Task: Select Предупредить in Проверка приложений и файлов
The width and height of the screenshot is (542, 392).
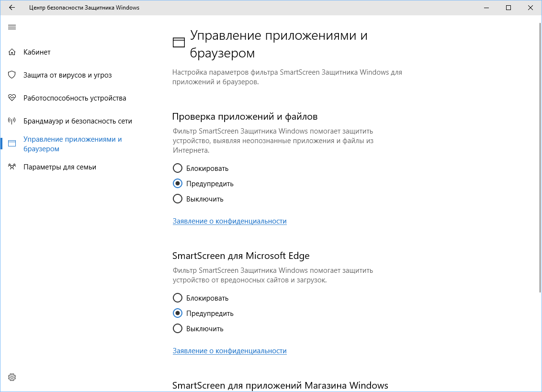Action: point(178,183)
